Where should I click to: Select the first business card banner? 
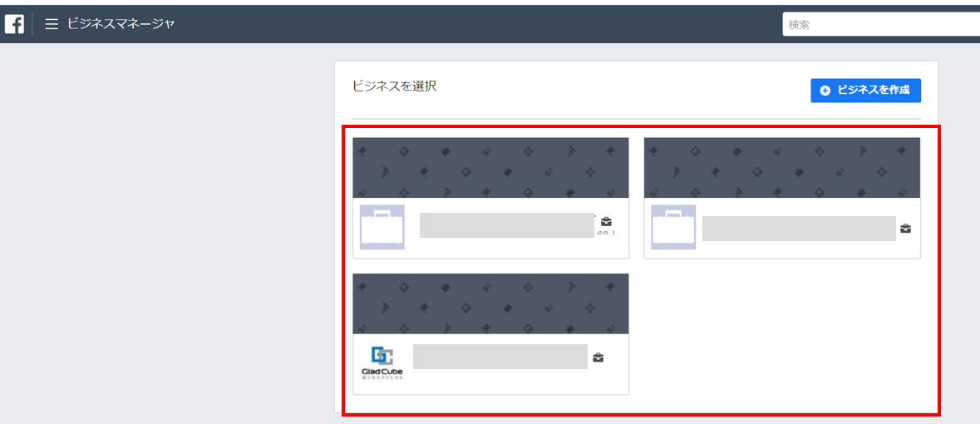tap(490, 168)
